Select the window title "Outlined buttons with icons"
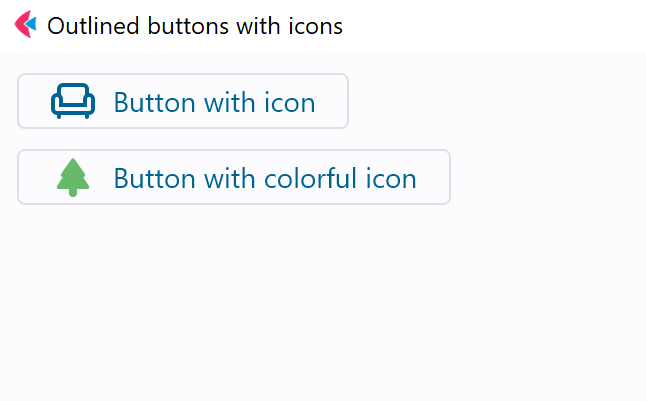 coord(195,26)
